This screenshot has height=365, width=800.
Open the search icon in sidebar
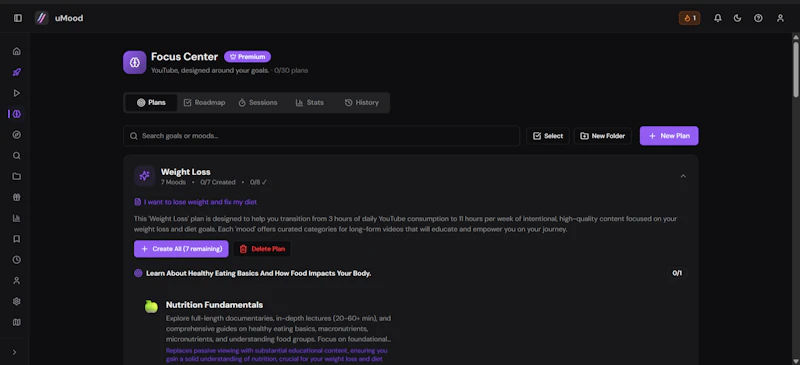click(x=16, y=156)
